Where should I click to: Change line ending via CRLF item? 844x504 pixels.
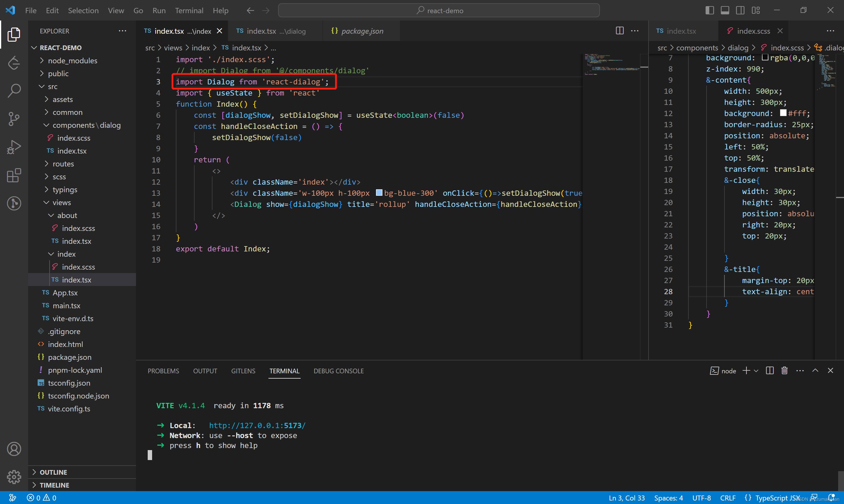click(728, 498)
